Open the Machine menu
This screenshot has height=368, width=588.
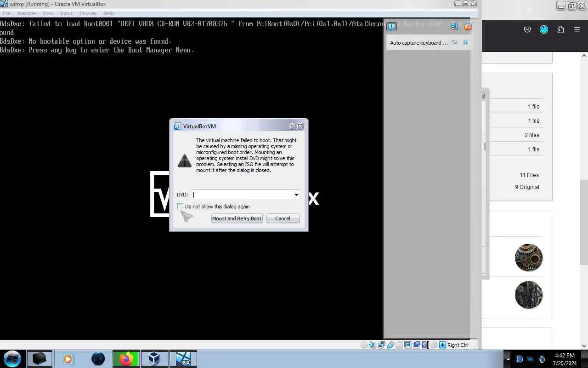(26, 13)
